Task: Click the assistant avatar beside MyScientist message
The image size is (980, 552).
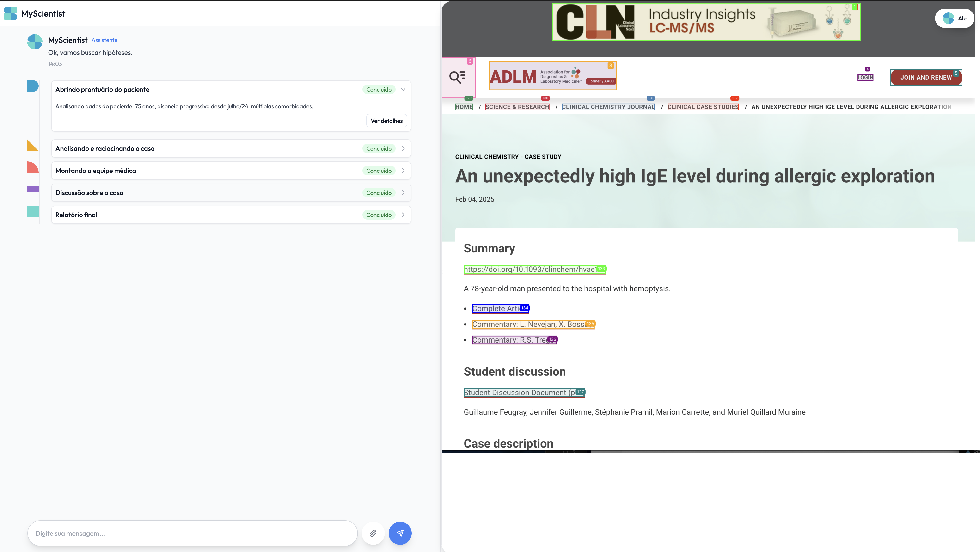Action: coord(35,42)
